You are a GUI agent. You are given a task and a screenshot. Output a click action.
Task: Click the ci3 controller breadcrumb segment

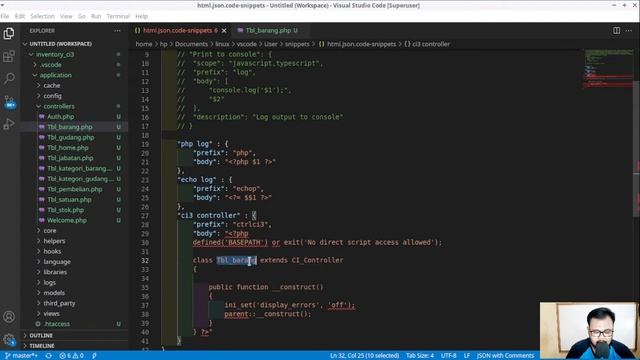(x=427, y=44)
